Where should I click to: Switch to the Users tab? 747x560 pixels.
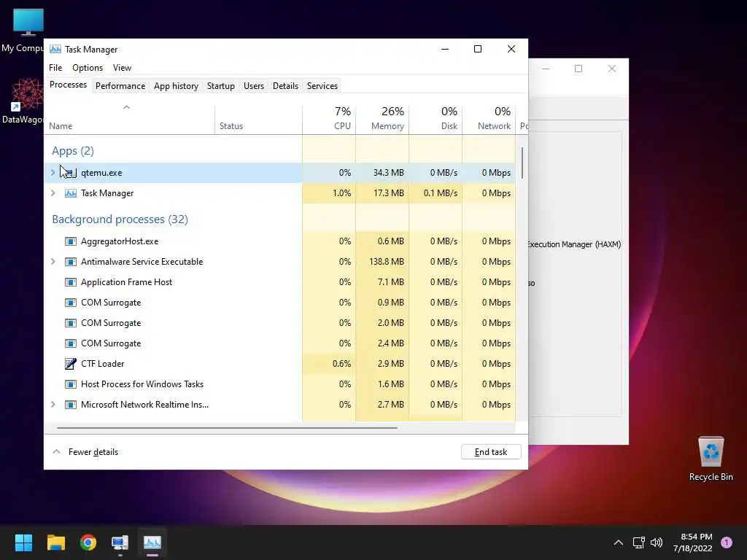(x=253, y=86)
